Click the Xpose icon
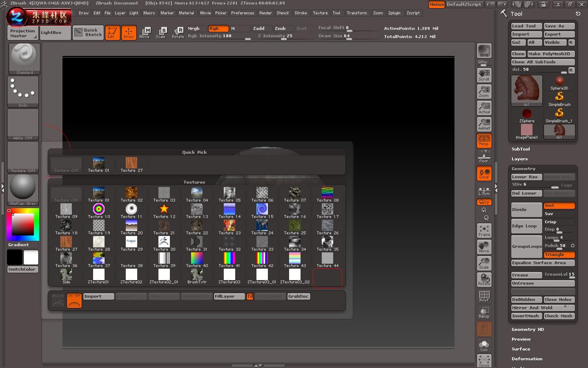Viewport: 588px width, 368px height. pos(484,361)
